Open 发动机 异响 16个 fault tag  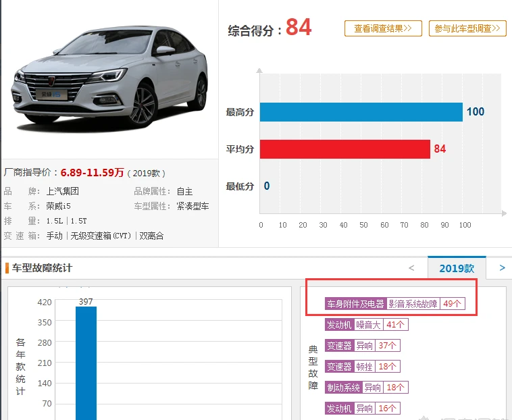[x=363, y=409]
